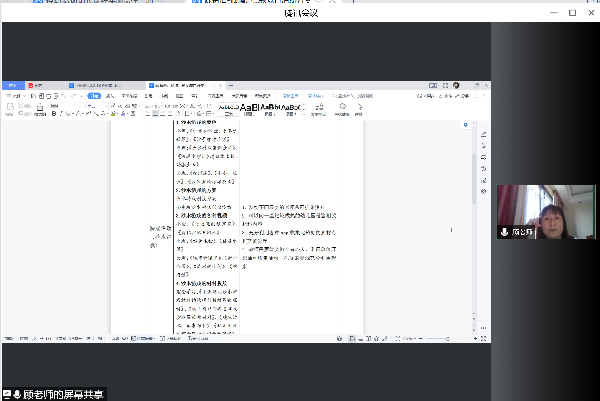
Task: Open the File (文件) menu dropdown
Action: (16, 96)
